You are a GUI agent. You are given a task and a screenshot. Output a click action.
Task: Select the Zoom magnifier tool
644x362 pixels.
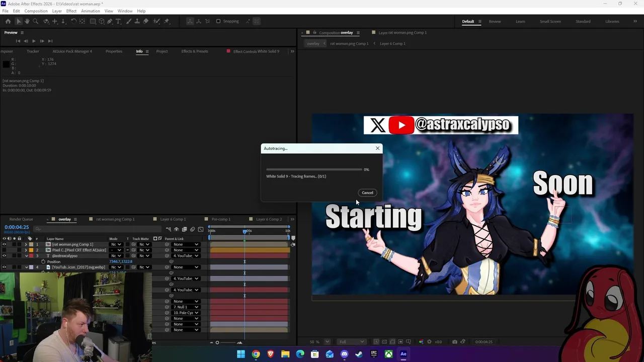(x=36, y=21)
